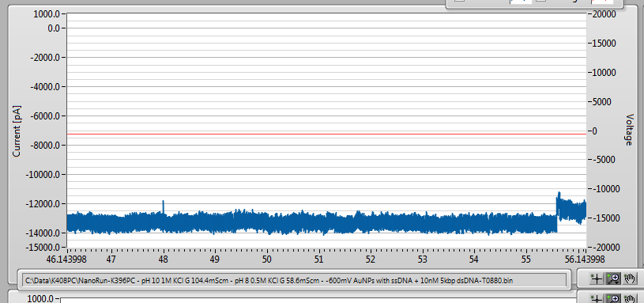Image resolution: width=644 pixels, height=303 pixels.
Task: Select the cursor movement crosshair tool
Action: [597, 279]
